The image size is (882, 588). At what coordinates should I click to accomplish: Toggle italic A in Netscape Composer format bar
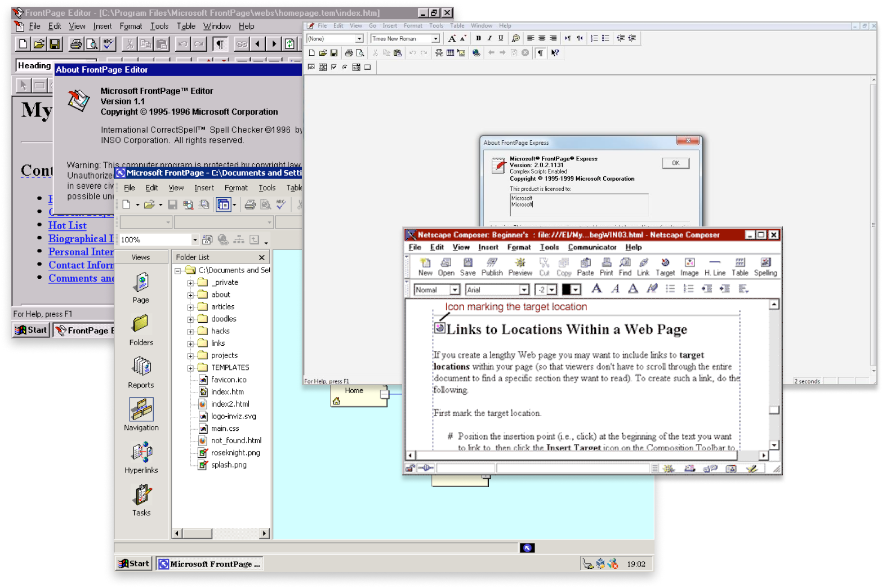click(x=615, y=289)
